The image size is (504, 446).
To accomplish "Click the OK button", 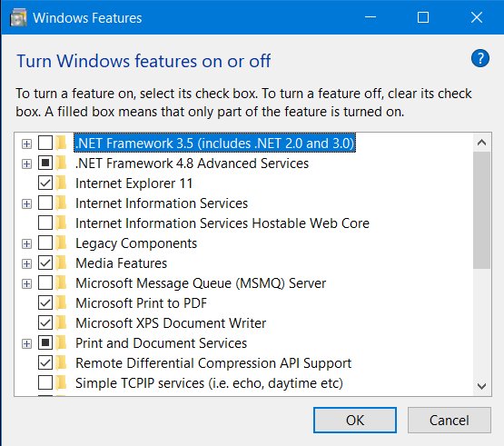I will [355, 421].
